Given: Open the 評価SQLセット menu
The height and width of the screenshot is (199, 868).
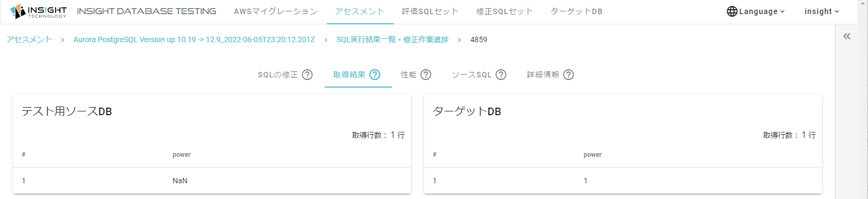Looking at the screenshot, I should click(x=430, y=11).
